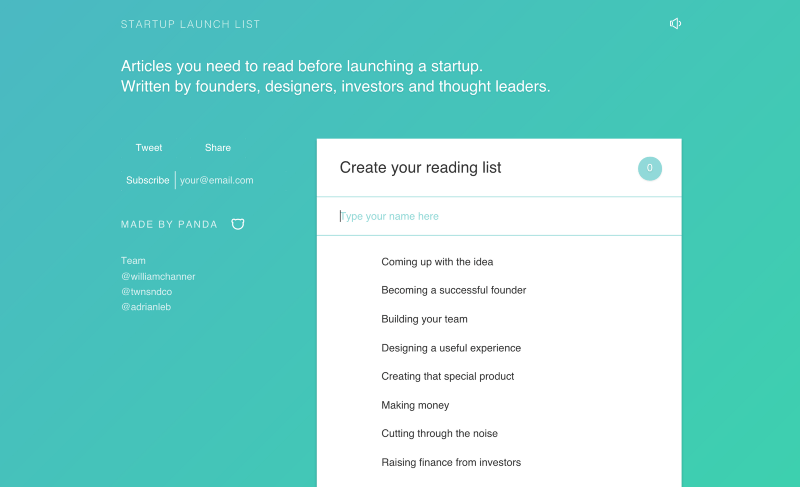Click the reading list counter badge
The width and height of the screenshot is (800, 487).
coord(650,168)
